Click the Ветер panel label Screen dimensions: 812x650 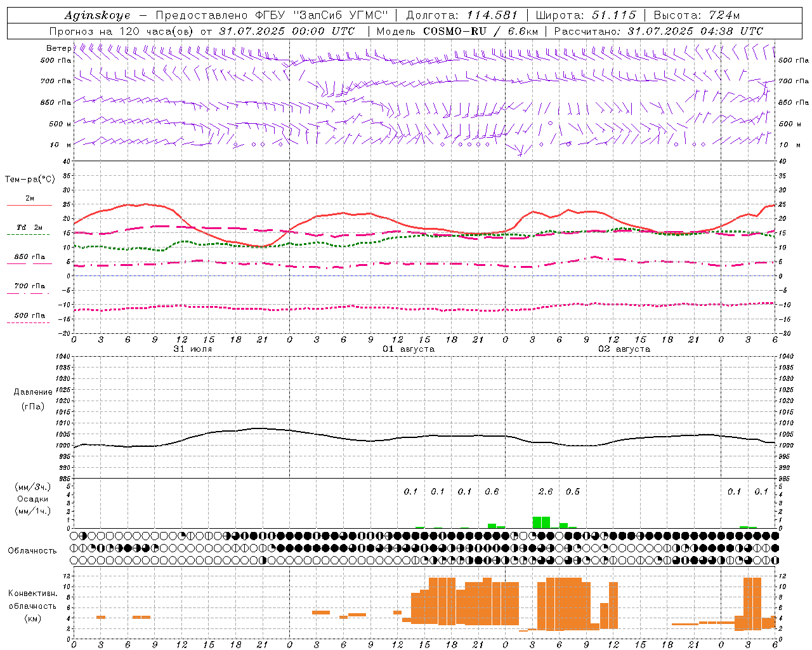pyautogui.click(x=58, y=48)
